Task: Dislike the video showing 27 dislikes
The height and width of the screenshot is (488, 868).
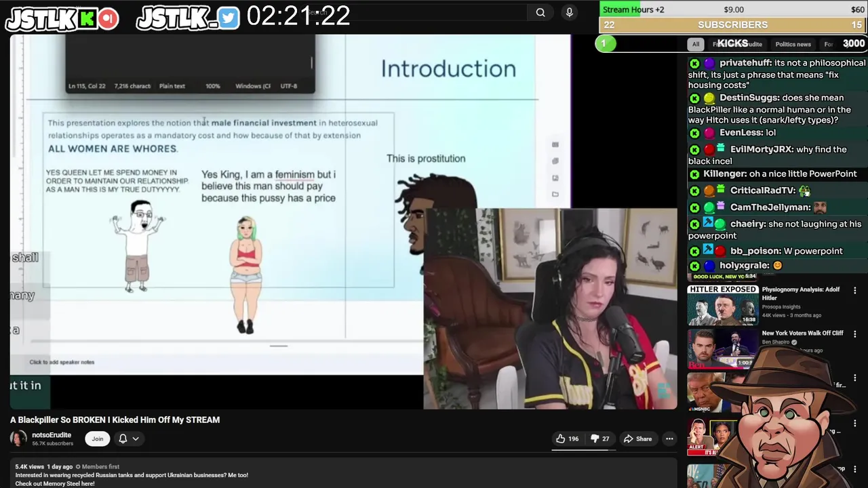Action: coord(599,439)
